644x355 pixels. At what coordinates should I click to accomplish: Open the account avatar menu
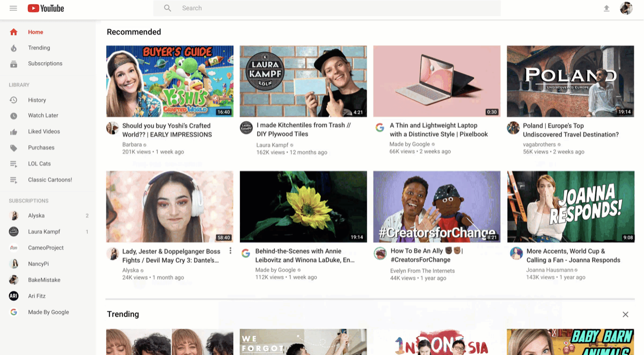tap(626, 8)
